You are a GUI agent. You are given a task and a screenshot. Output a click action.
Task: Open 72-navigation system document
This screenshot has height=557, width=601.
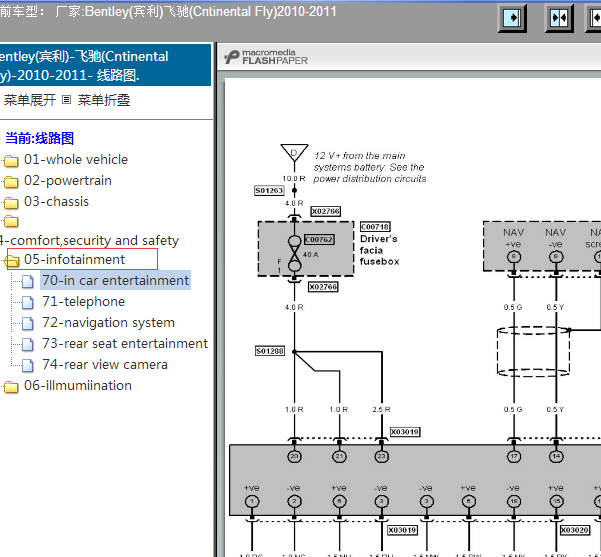point(108,323)
